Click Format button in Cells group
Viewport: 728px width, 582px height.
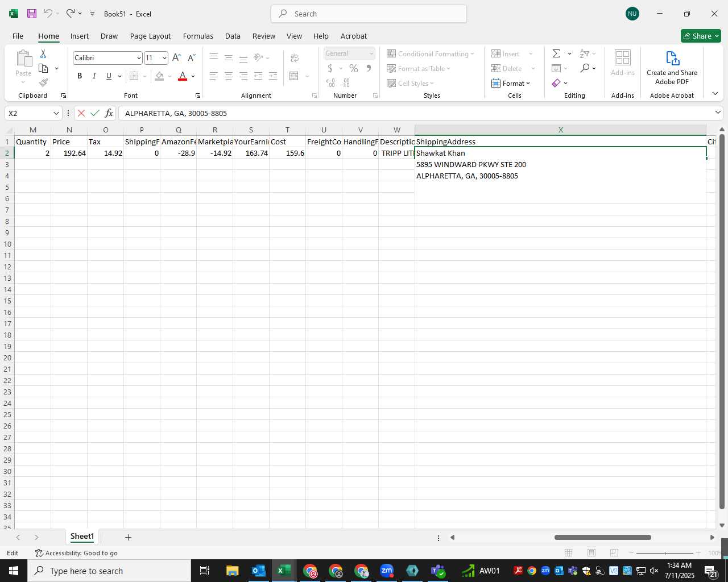(x=511, y=83)
